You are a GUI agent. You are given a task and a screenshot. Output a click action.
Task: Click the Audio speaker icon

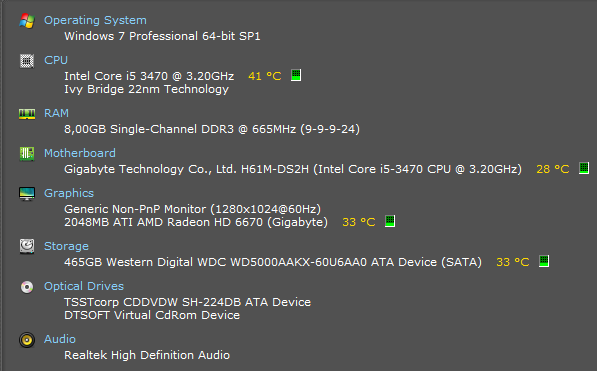pyautogui.click(x=27, y=340)
